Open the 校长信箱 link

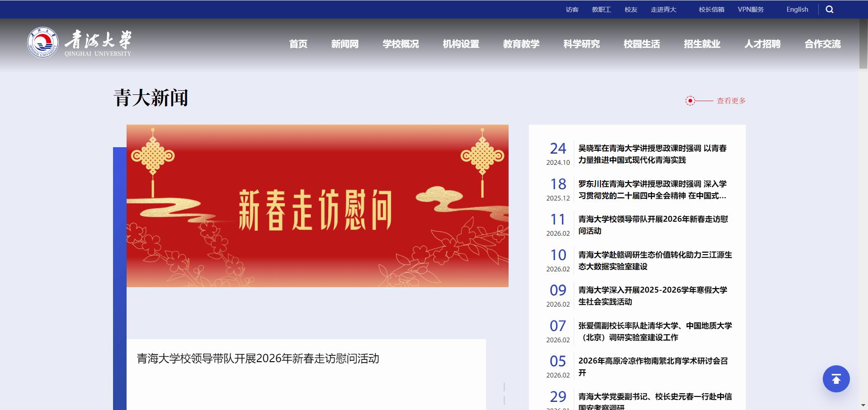tap(712, 9)
